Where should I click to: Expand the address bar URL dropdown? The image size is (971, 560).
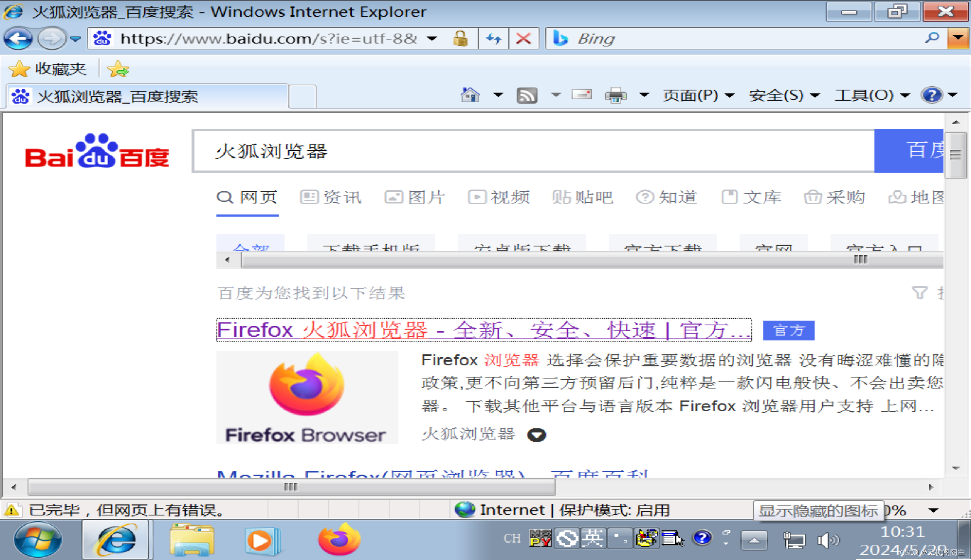click(x=432, y=39)
